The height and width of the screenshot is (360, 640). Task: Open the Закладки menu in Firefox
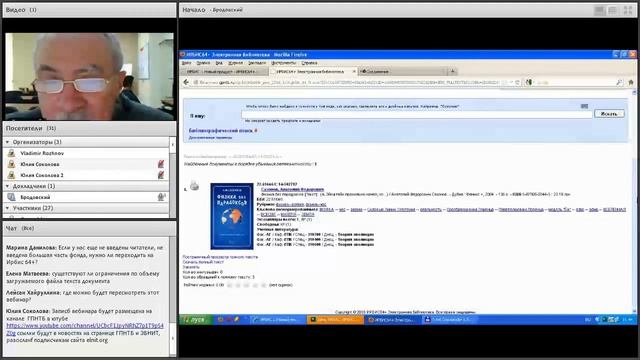257,63
